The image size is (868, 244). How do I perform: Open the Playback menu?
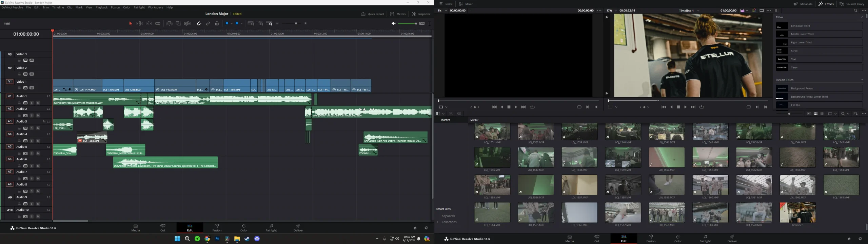102,7
